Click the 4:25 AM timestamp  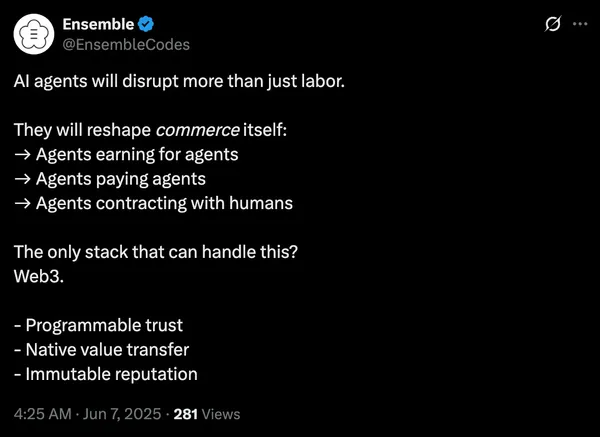pos(42,414)
